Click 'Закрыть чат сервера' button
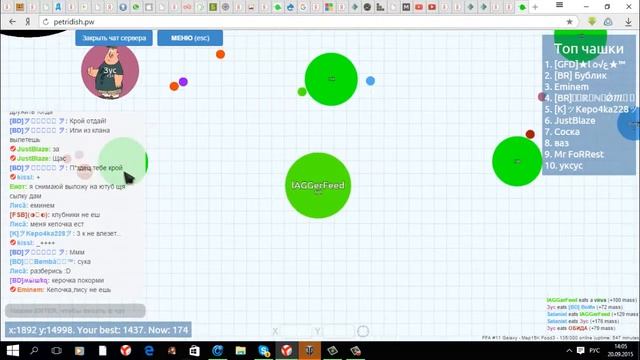The height and width of the screenshot is (360, 640). [x=114, y=38]
